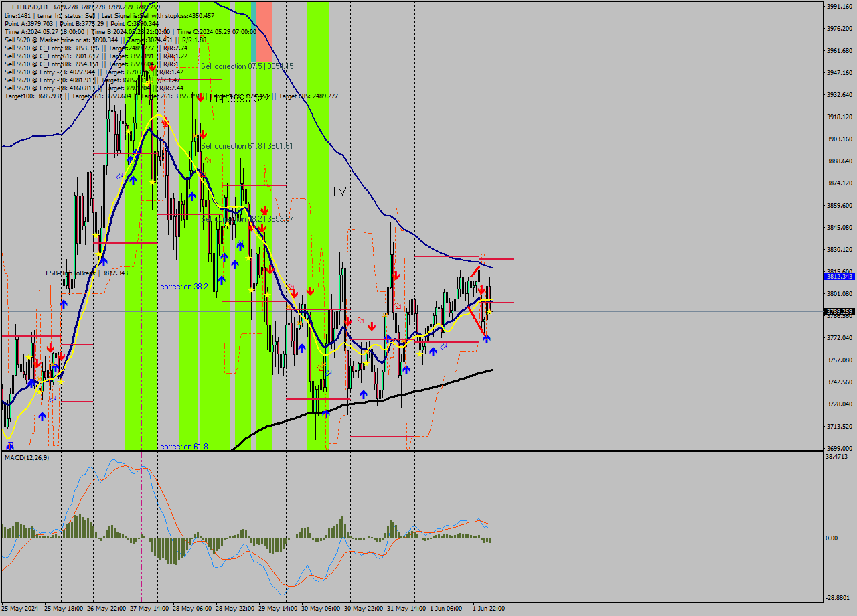
Task: Click the MACD(12,26,9) indicator label
Action: (25, 459)
